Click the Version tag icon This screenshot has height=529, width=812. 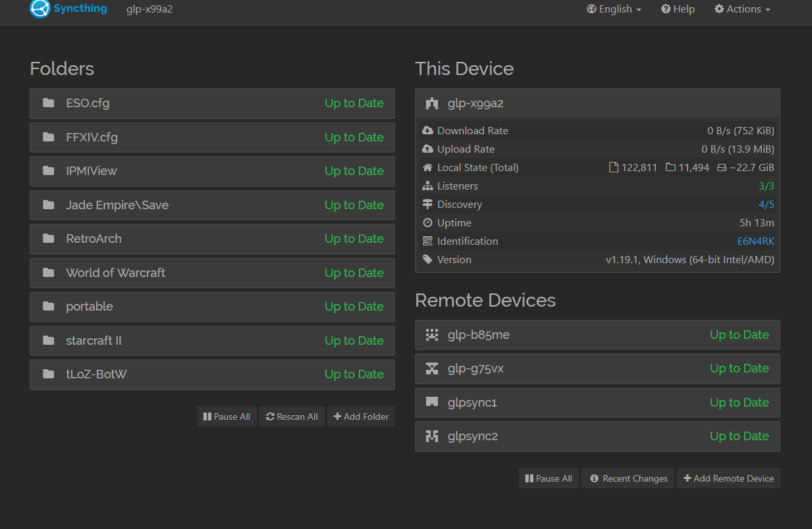(x=427, y=259)
